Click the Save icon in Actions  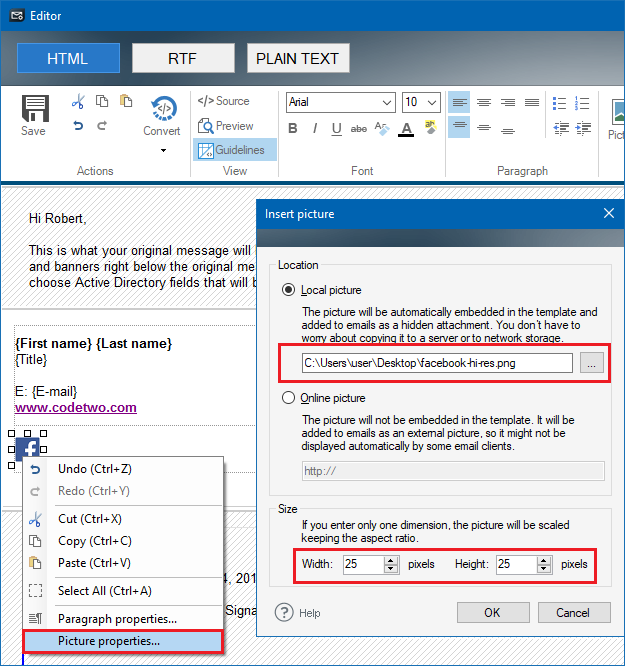coord(33,116)
